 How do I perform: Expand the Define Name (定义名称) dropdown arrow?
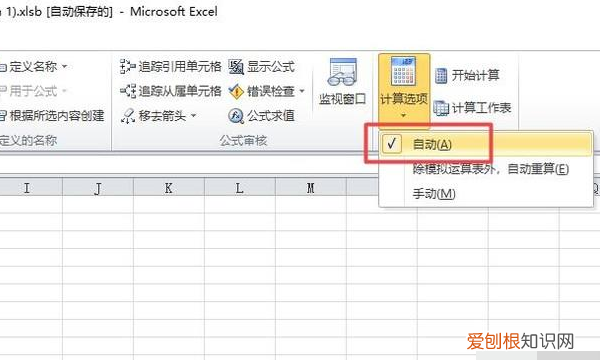pos(65,67)
